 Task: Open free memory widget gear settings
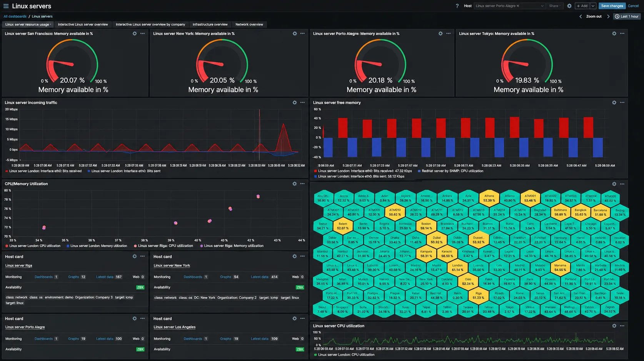click(614, 103)
